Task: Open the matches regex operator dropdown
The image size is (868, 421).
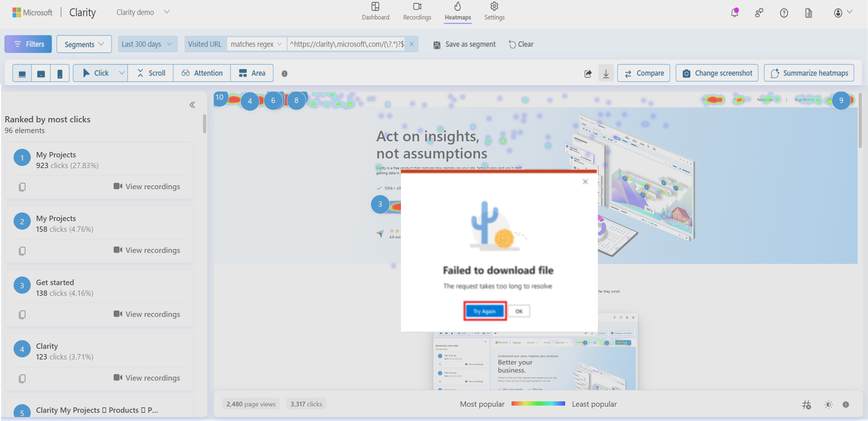Action: click(x=256, y=44)
